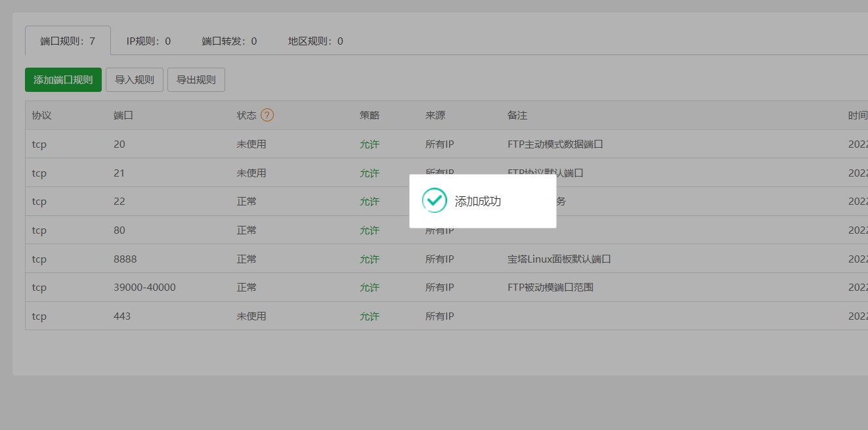Screen dimensions: 868x430
Task: Click 正常 status in port 22 row
Action: pos(247,201)
